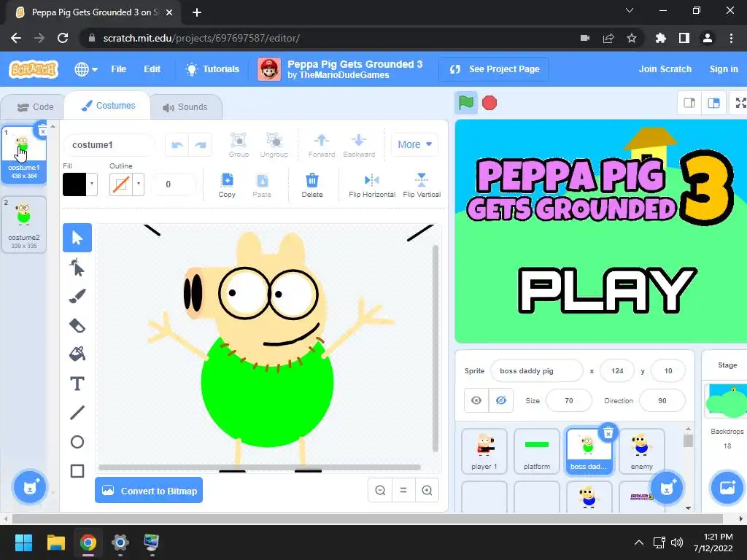The width and height of the screenshot is (747, 560).
Task: Click the Scratch logo
Action: click(34, 69)
